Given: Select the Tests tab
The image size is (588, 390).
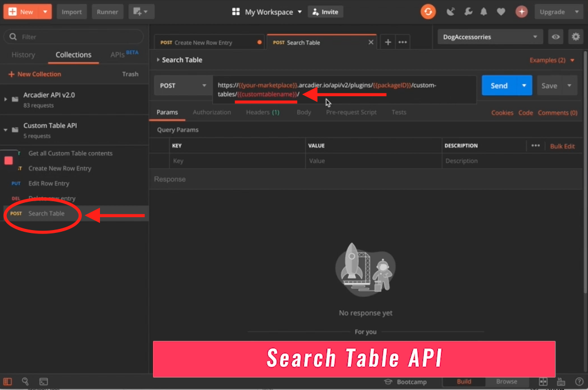Looking at the screenshot, I should [399, 112].
